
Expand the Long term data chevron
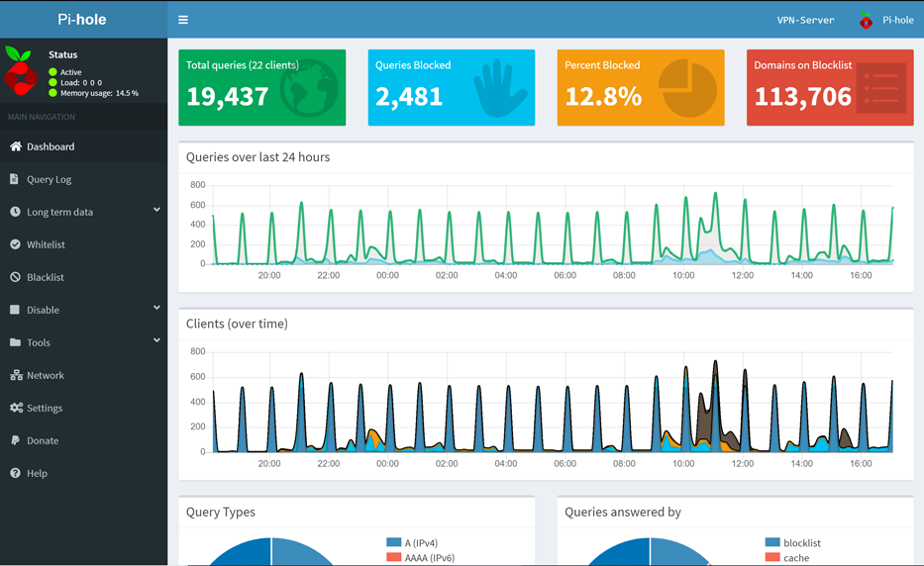[156, 210]
